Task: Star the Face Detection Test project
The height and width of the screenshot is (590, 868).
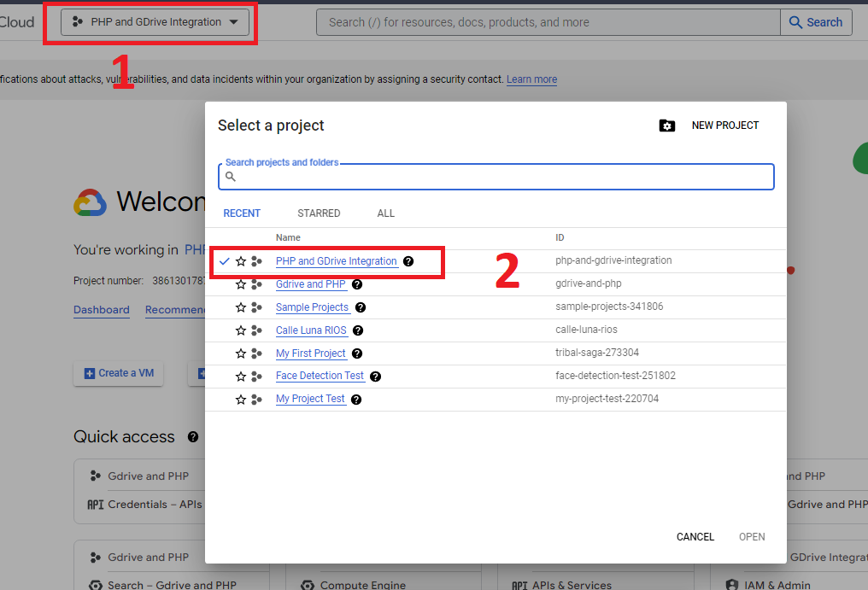Action: (241, 377)
